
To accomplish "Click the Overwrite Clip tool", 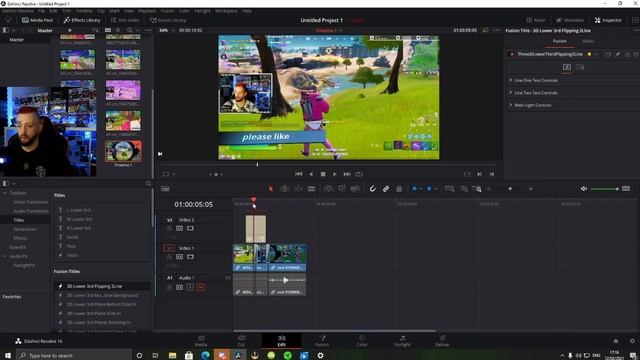I will pyautogui.click(x=342, y=189).
